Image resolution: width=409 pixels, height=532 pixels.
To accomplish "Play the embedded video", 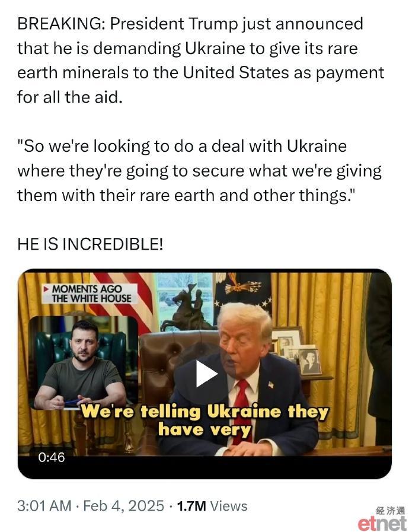I will point(207,373).
